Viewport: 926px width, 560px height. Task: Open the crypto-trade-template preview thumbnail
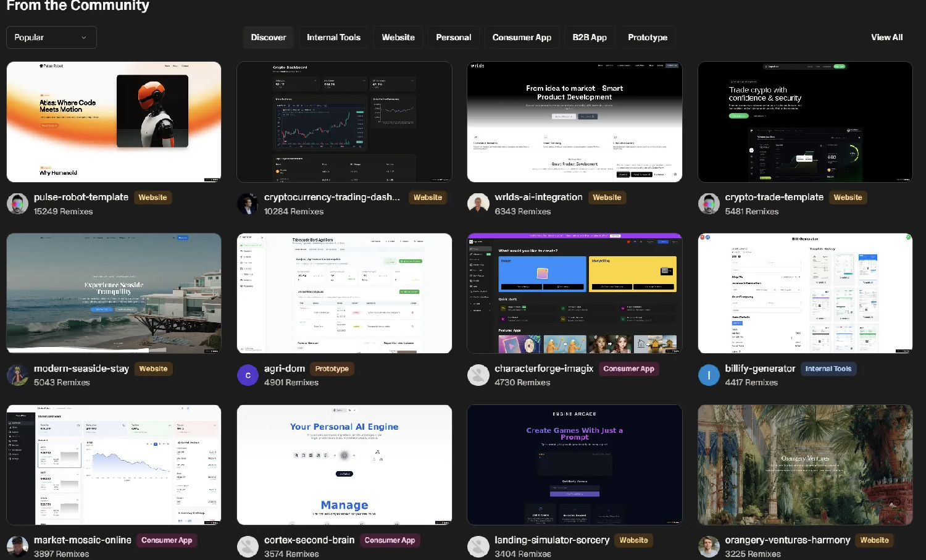(x=805, y=122)
